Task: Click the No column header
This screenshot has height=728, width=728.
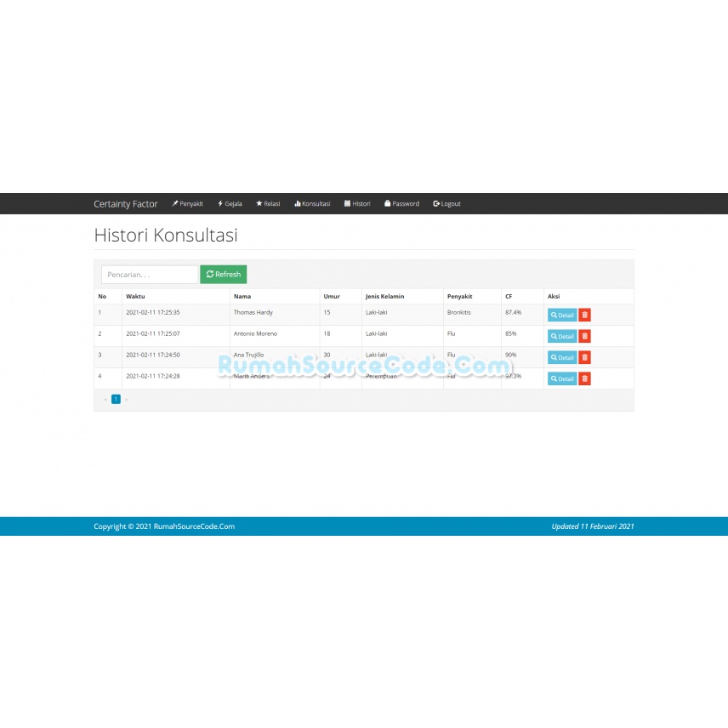Action: [x=102, y=296]
